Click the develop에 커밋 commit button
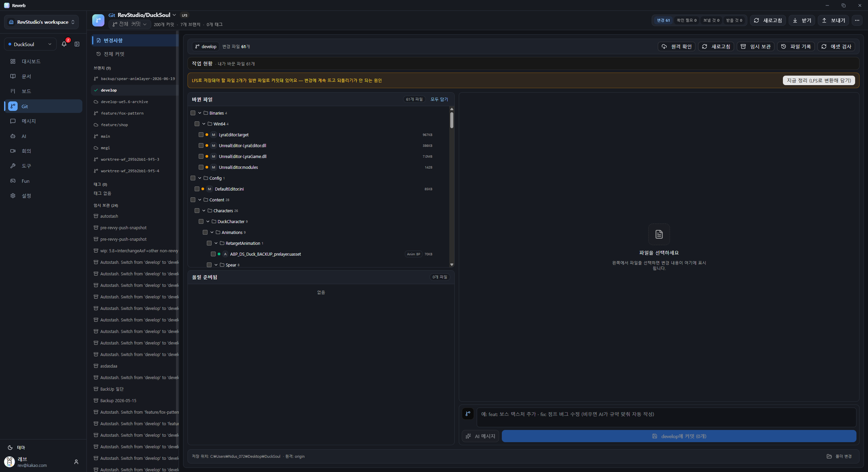Viewport: 868px width, 472px height. tap(679, 436)
